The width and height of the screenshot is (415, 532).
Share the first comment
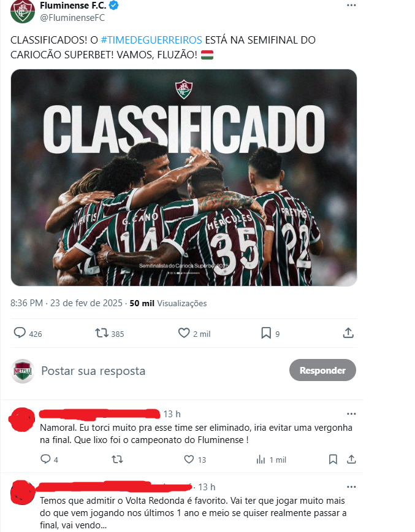(x=352, y=460)
